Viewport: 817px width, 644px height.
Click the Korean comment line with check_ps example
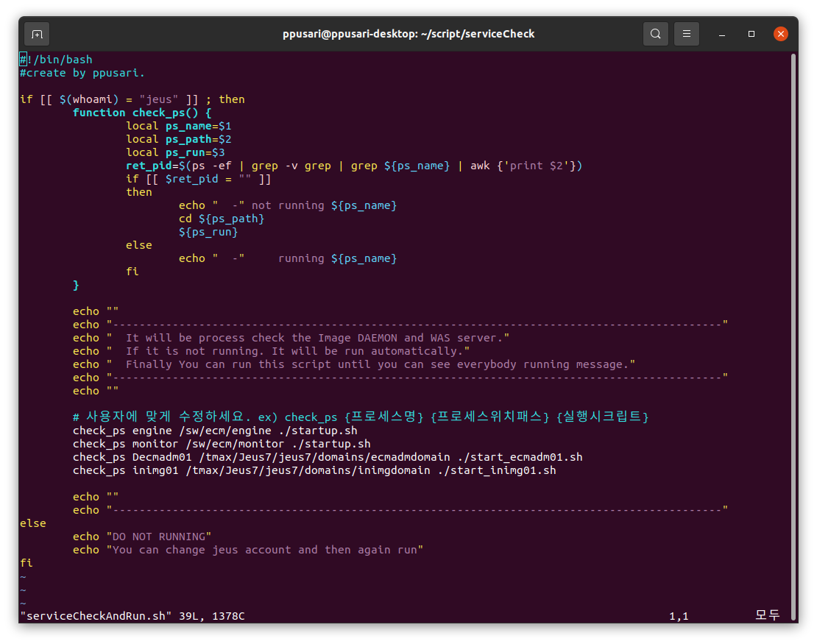(361, 417)
